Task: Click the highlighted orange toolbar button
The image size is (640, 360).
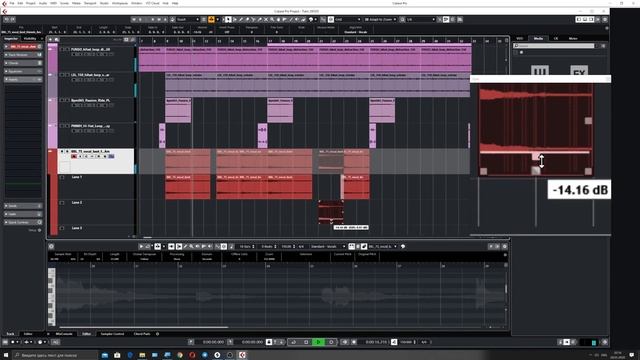Action: (x=211, y=19)
